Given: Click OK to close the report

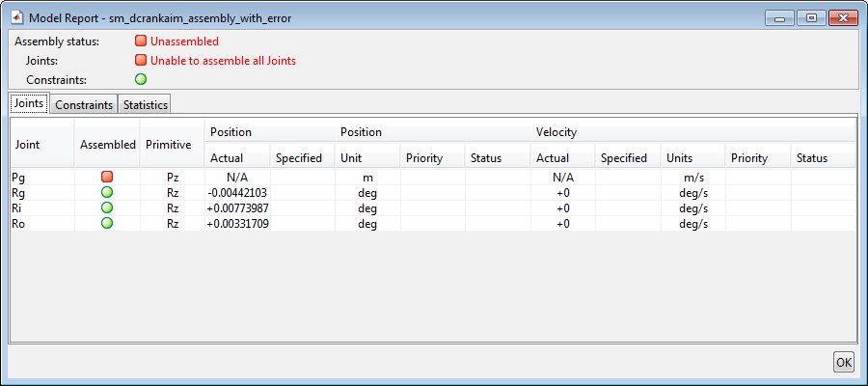Looking at the screenshot, I should click(844, 362).
